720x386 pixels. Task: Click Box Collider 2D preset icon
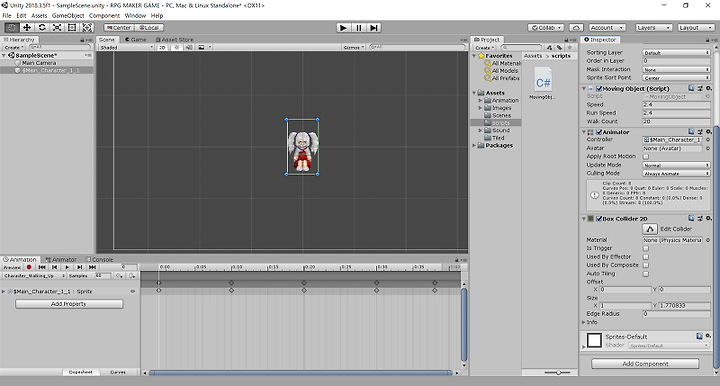point(700,218)
